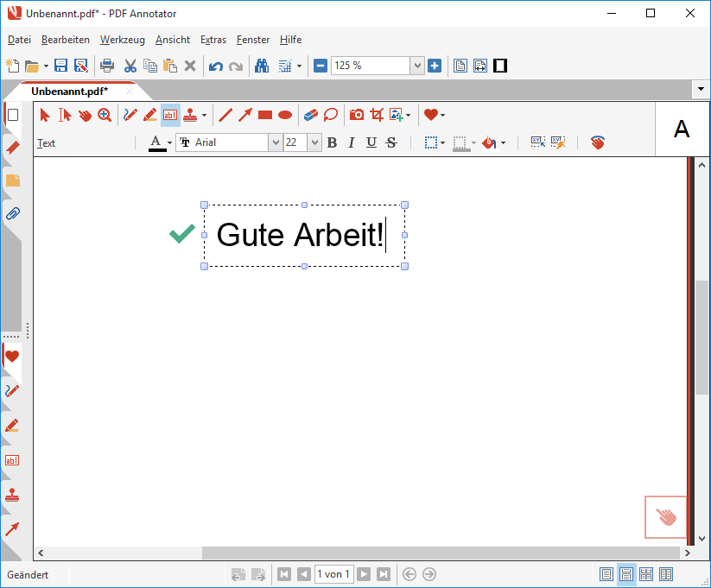Select the Ellipse shape tool
This screenshot has width=711, height=588.
[x=285, y=115]
